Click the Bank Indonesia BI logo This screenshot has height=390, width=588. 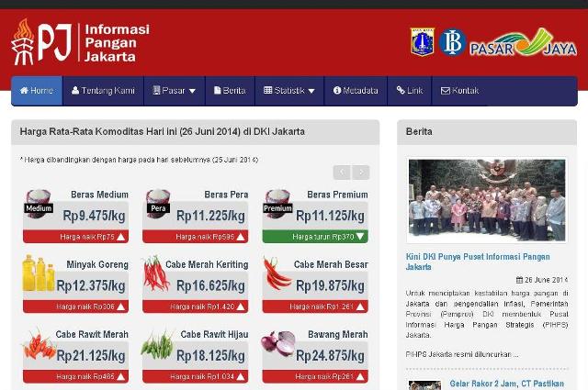[x=451, y=42]
